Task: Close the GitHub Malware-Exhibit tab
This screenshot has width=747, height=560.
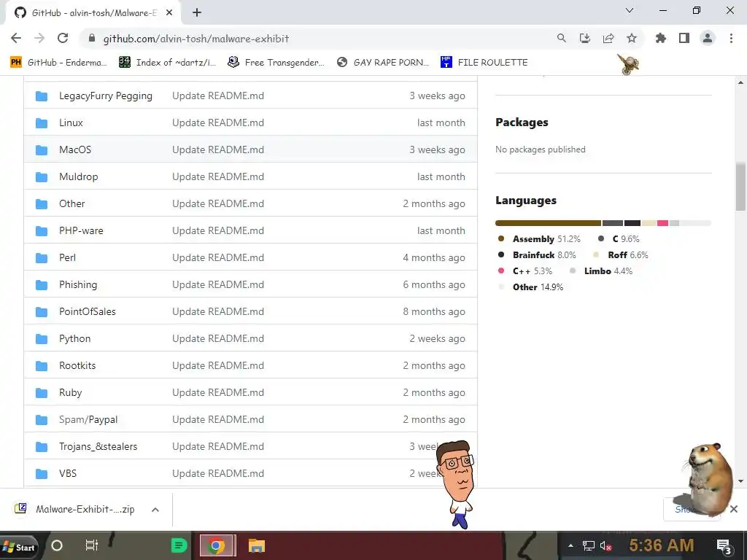Action: click(169, 12)
